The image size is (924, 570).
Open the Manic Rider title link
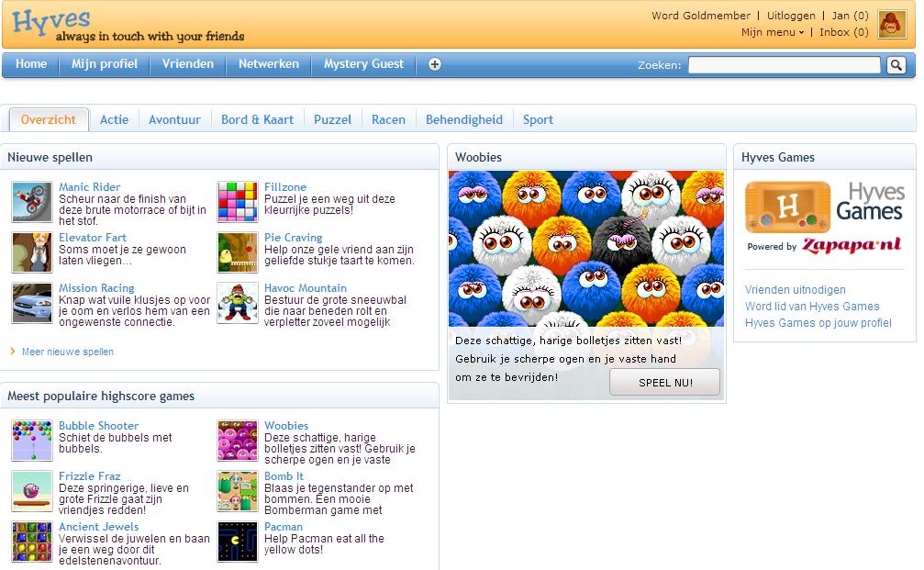pyautogui.click(x=89, y=187)
